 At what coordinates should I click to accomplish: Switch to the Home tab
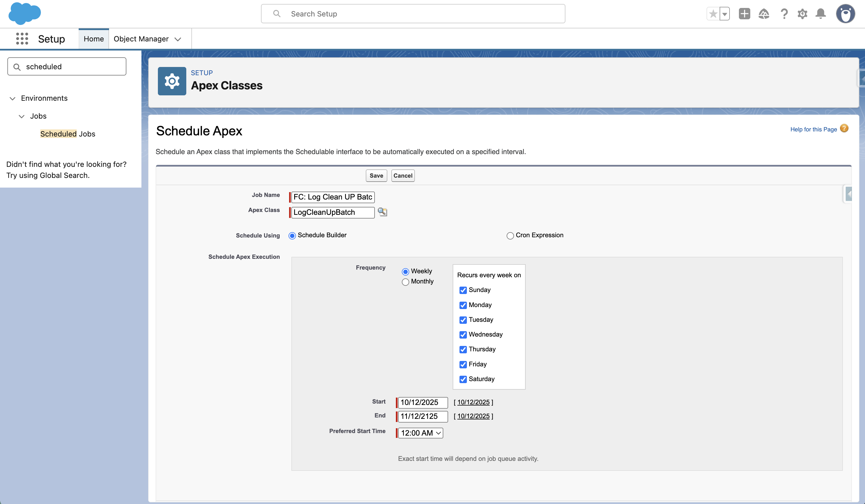(x=94, y=39)
